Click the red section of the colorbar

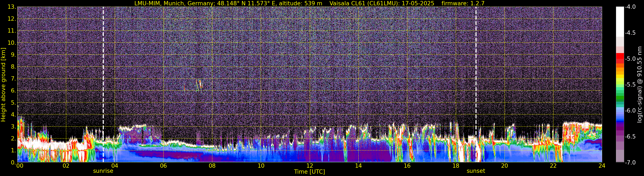click(620, 58)
